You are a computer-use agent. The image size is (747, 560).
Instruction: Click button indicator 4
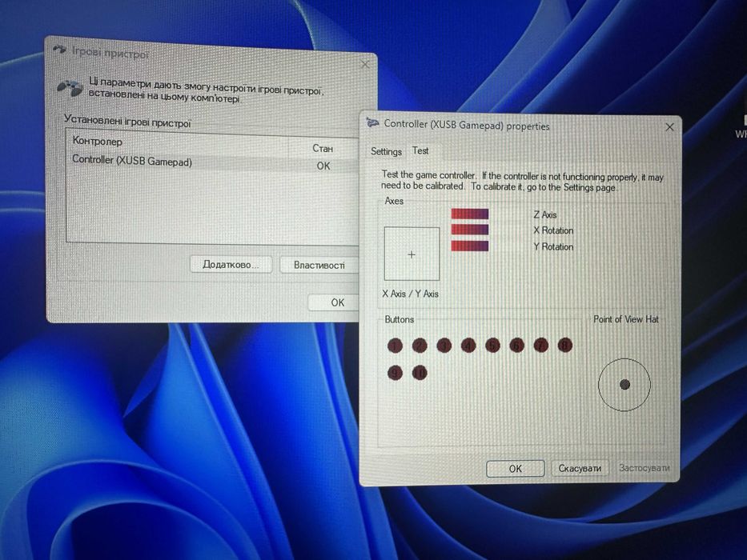pyautogui.click(x=468, y=346)
